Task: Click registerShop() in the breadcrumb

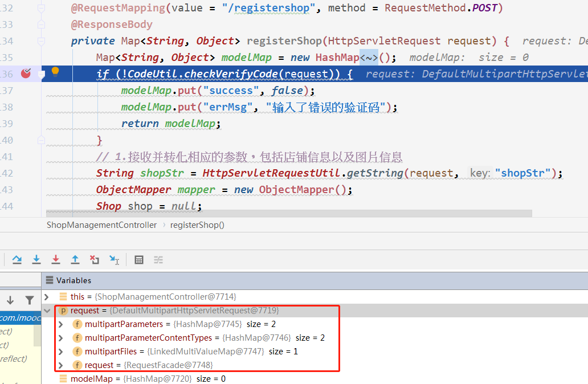Action: (197, 225)
